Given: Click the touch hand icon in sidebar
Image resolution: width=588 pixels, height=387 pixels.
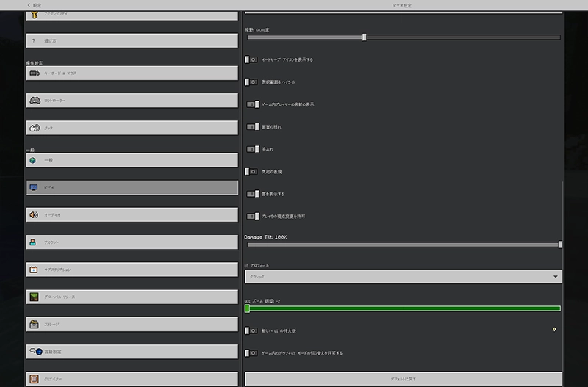Looking at the screenshot, I should pyautogui.click(x=34, y=128).
